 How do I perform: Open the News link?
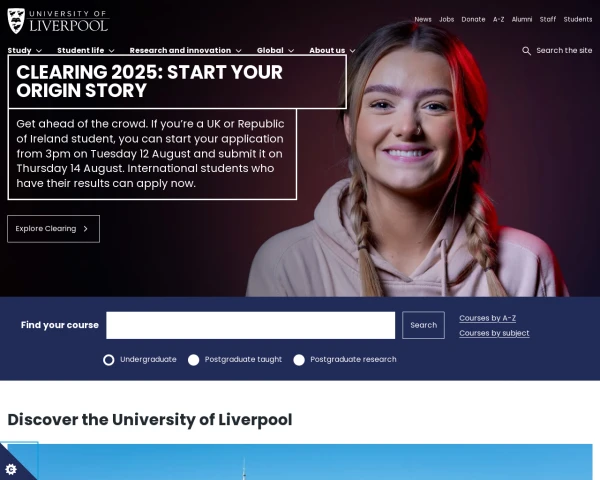[423, 20]
